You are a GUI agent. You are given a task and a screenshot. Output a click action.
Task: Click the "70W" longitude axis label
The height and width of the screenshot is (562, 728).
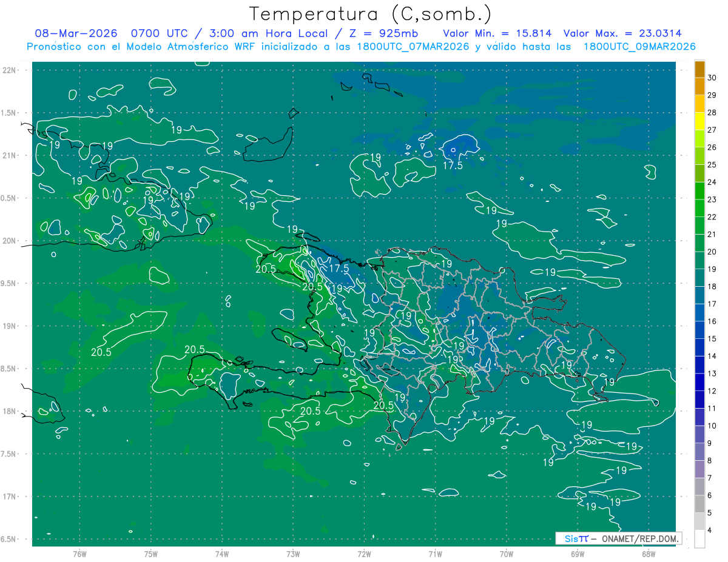(507, 554)
